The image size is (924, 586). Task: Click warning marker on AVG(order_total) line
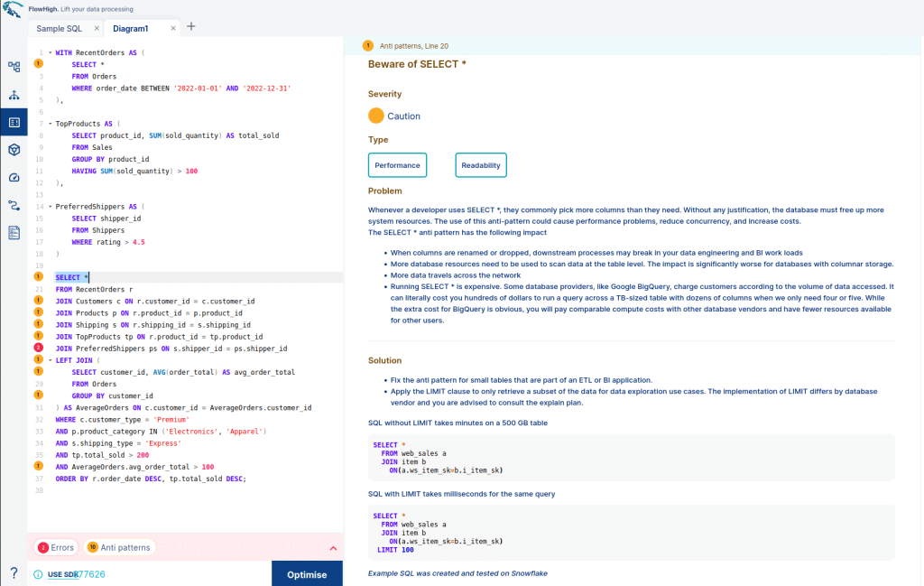click(38, 371)
